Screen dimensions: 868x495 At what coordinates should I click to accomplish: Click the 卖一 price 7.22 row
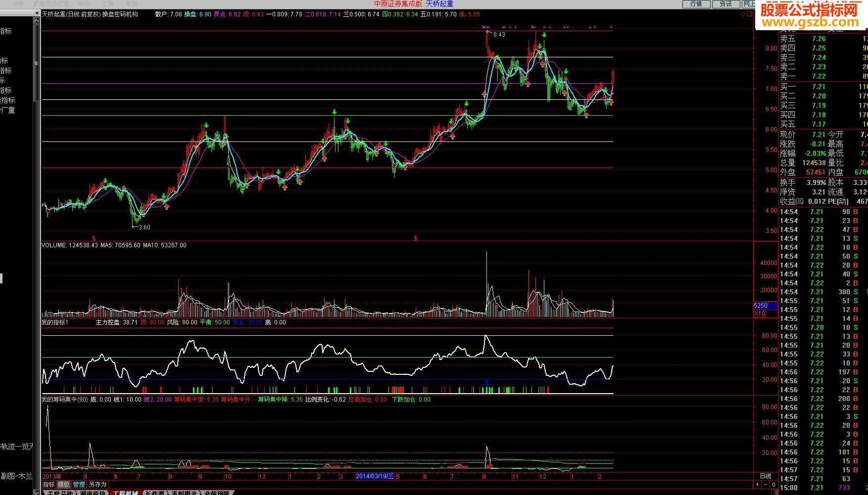(x=823, y=76)
